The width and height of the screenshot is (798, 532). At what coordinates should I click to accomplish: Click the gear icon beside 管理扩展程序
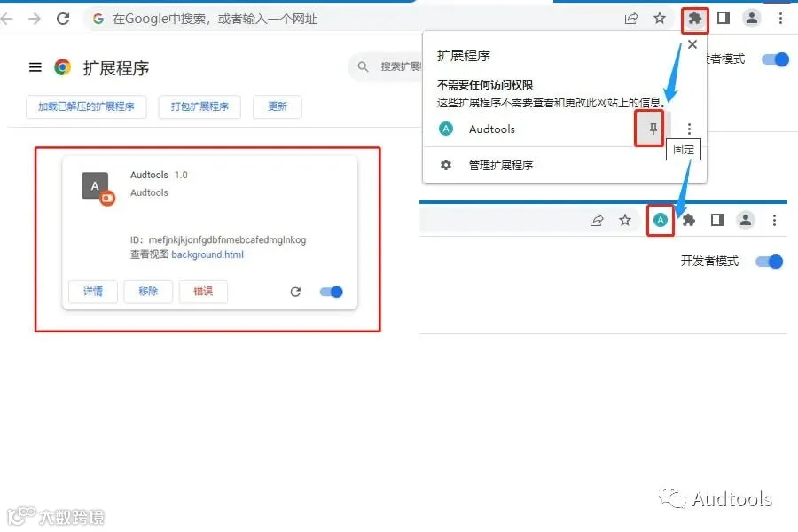tap(446, 165)
